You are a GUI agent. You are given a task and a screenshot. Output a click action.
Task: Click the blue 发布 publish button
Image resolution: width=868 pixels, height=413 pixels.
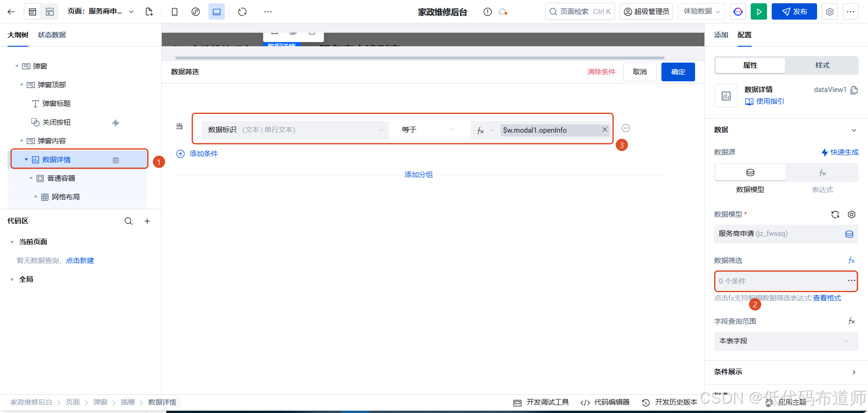[x=794, y=12]
